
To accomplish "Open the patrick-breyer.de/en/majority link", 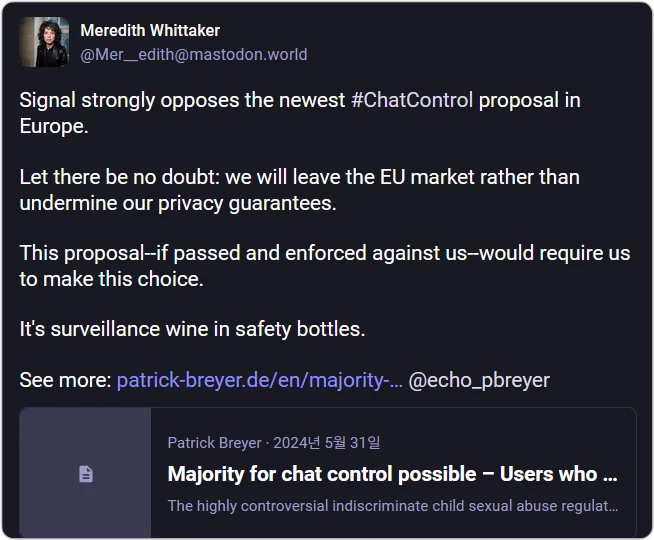I will click(x=260, y=380).
